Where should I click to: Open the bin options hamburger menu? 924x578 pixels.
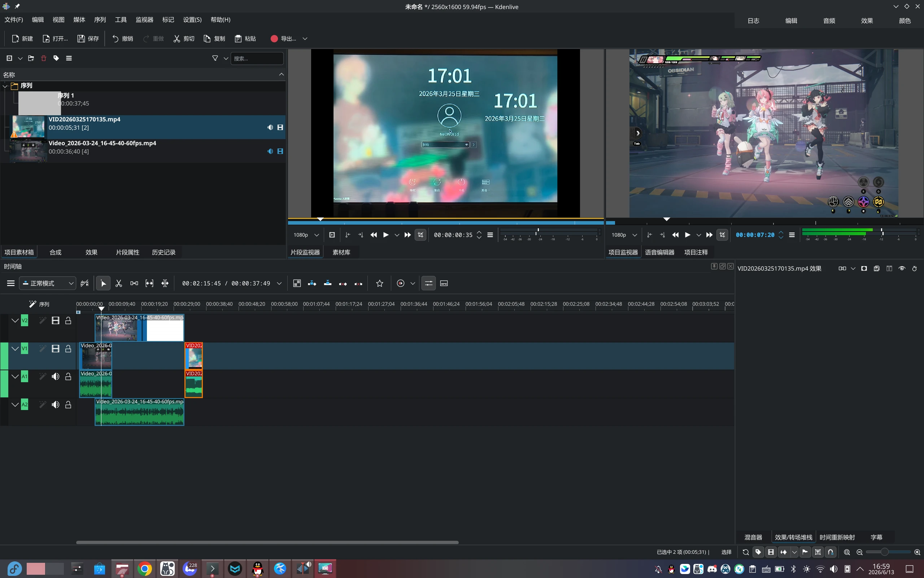69,58
